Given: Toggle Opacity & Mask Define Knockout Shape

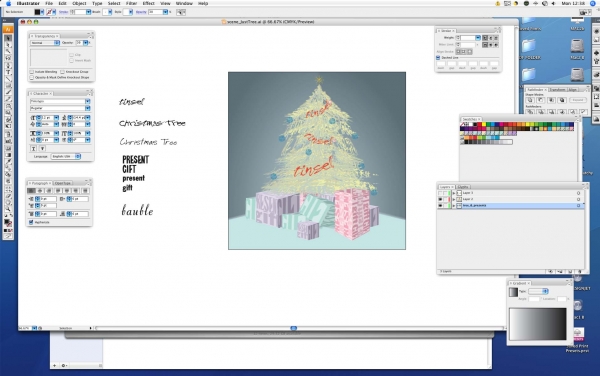Looking at the screenshot, I should tap(32, 78).
